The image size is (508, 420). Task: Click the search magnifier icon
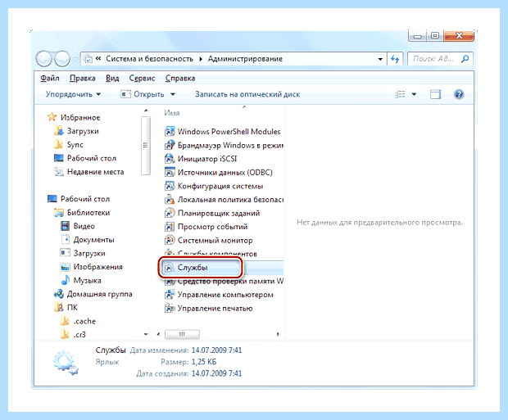pyautogui.click(x=465, y=59)
